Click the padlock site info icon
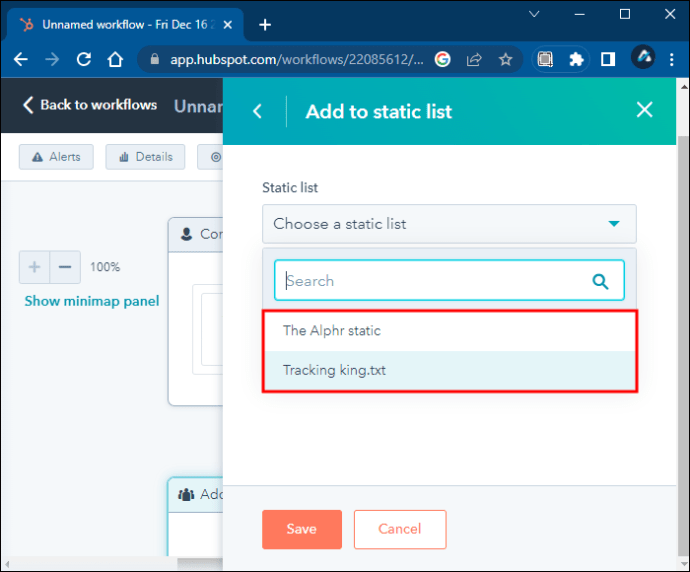690x572 pixels. [154, 59]
